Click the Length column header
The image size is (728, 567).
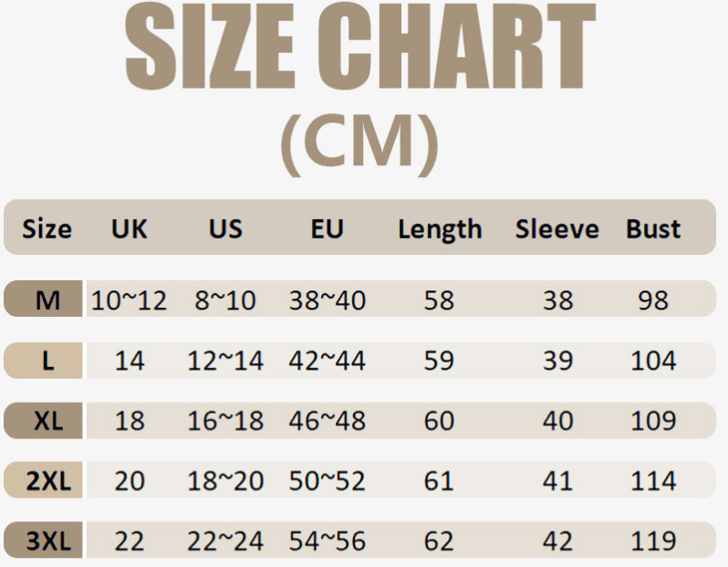[440, 229]
